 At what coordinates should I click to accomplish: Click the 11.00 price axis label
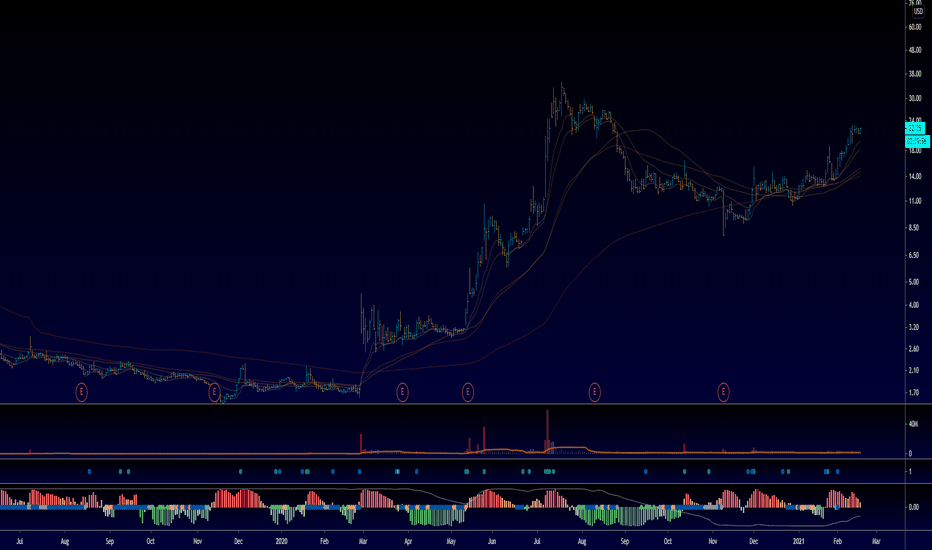(x=914, y=202)
